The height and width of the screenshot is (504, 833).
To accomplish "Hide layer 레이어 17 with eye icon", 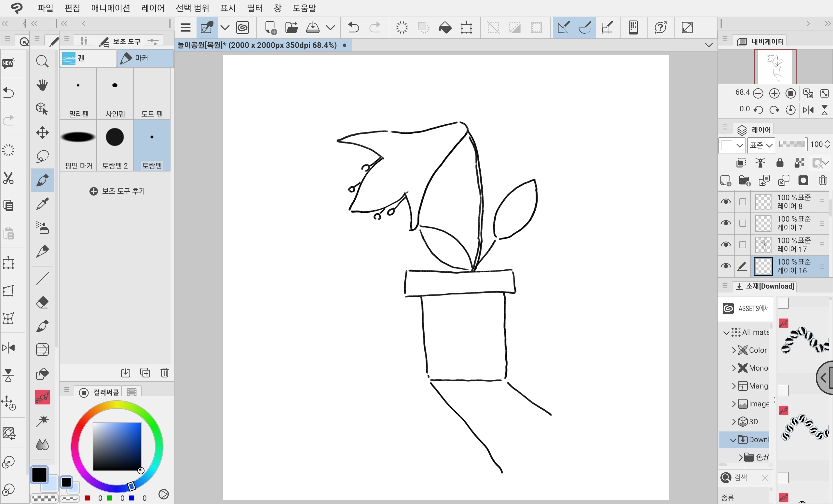I will [x=726, y=245].
